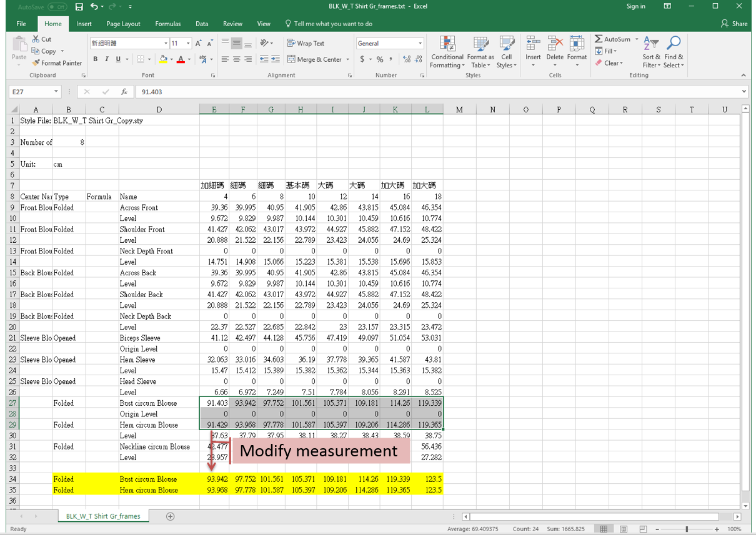This screenshot has height=535, width=756.
Task: Open the Formulas ribbon tab
Action: click(x=167, y=24)
